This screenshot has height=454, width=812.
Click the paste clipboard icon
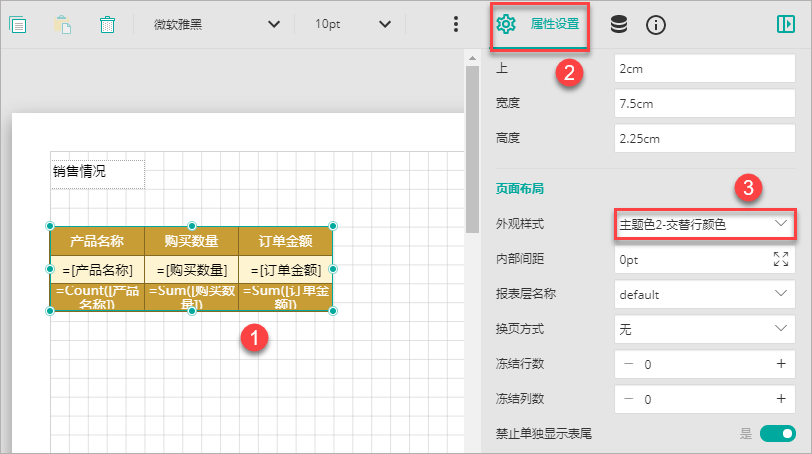point(63,24)
